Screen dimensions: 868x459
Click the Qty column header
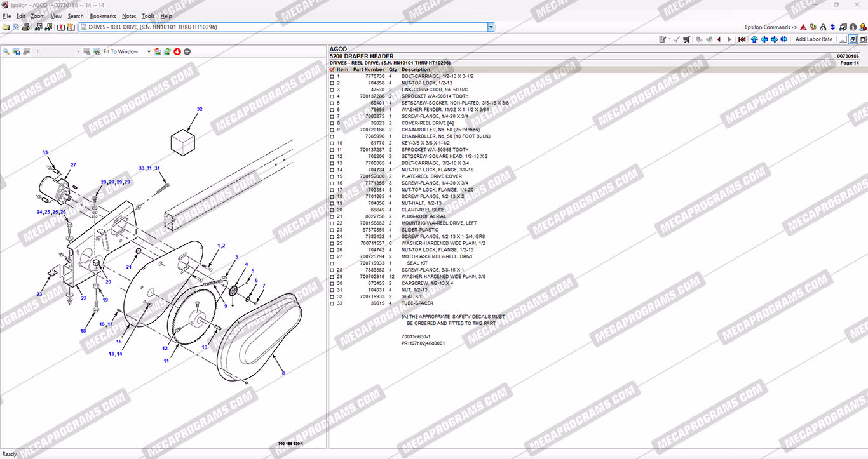point(393,70)
